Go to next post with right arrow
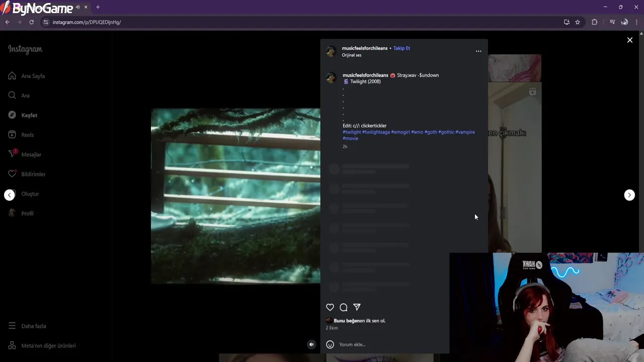Image resolution: width=644 pixels, height=362 pixels. 629,195
